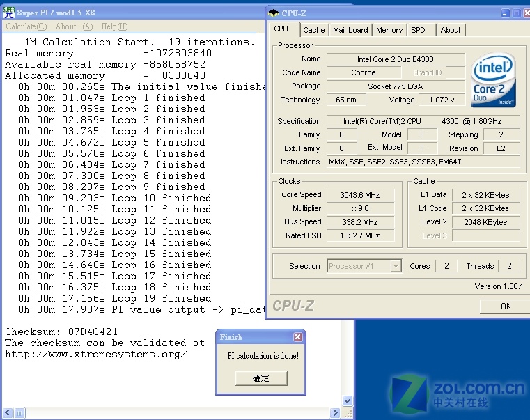
Task: Click the Core Speed value '3043.6 MHz'
Action: coord(360,195)
